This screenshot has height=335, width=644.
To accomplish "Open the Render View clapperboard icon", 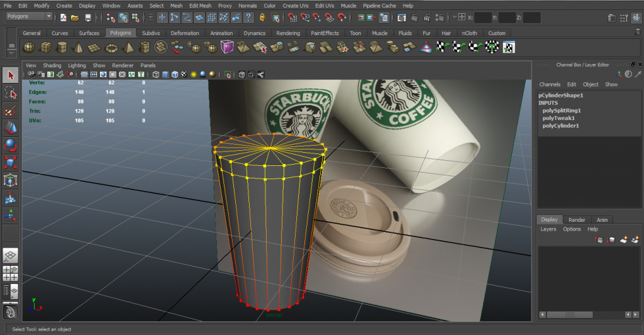I will [402, 18].
